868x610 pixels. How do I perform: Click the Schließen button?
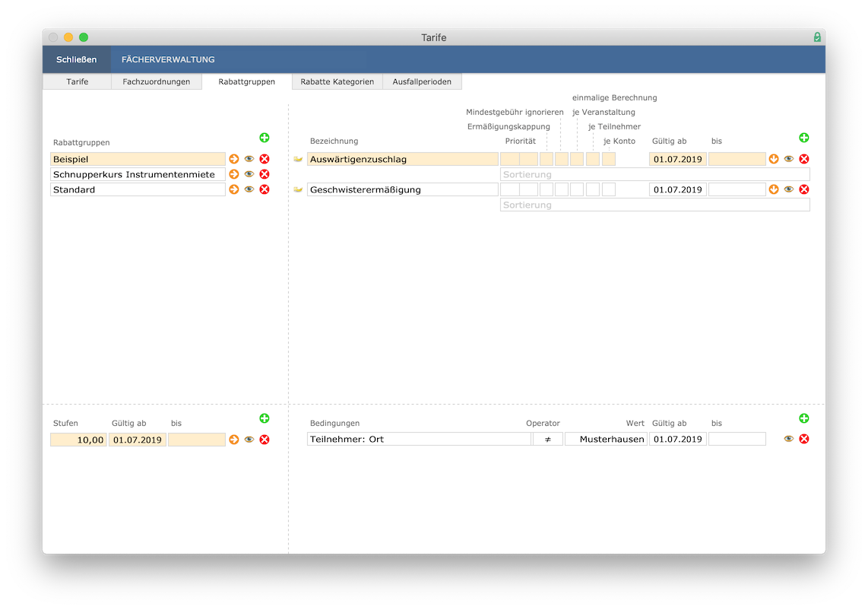(77, 59)
